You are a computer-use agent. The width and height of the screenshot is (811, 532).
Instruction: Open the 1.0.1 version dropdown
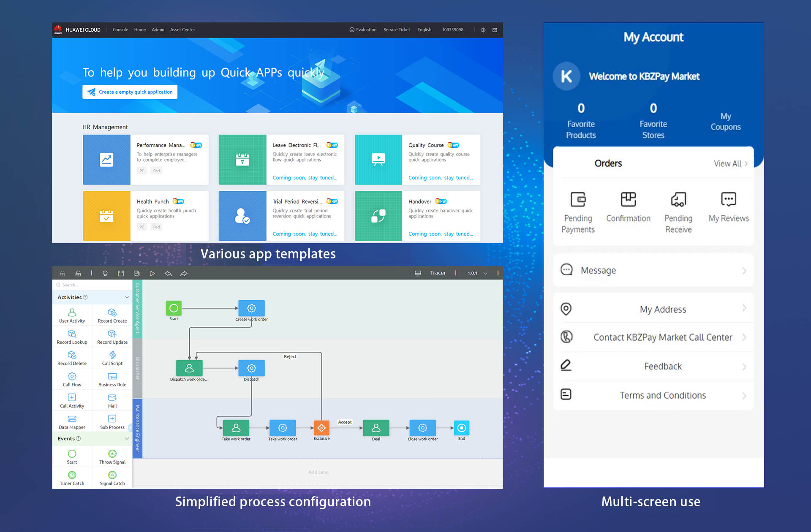click(485, 273)
